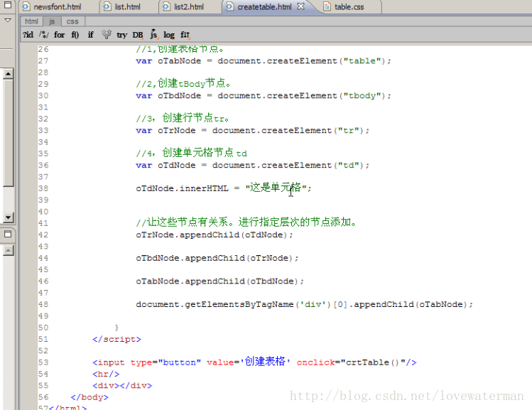Click the "tbody" string on line 30
The width and height of the screenshot is (532, 410).
[x=362, y=96]
